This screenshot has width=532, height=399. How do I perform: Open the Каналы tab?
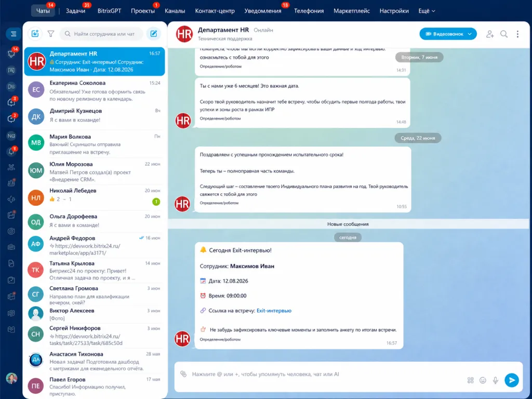175,11
